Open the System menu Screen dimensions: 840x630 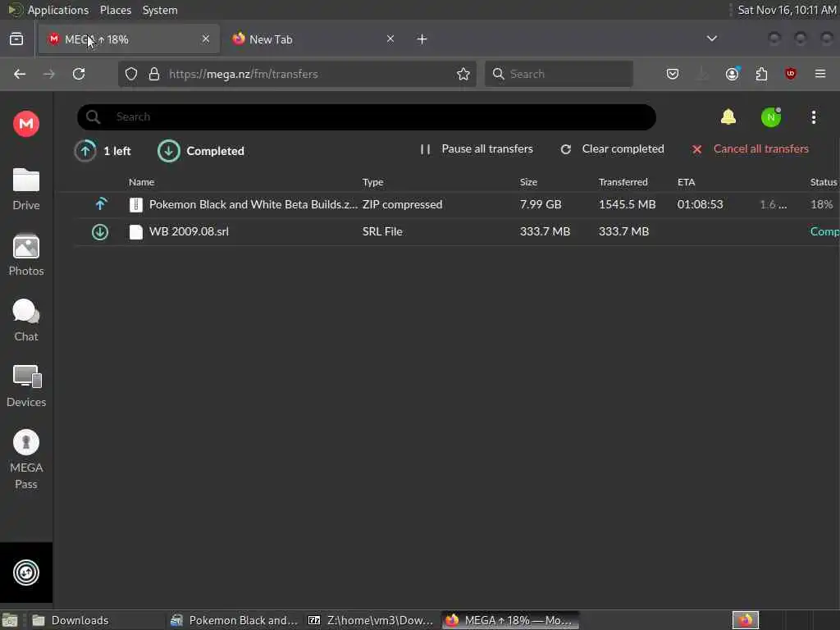pyautogui.click(x=160, y=10)
